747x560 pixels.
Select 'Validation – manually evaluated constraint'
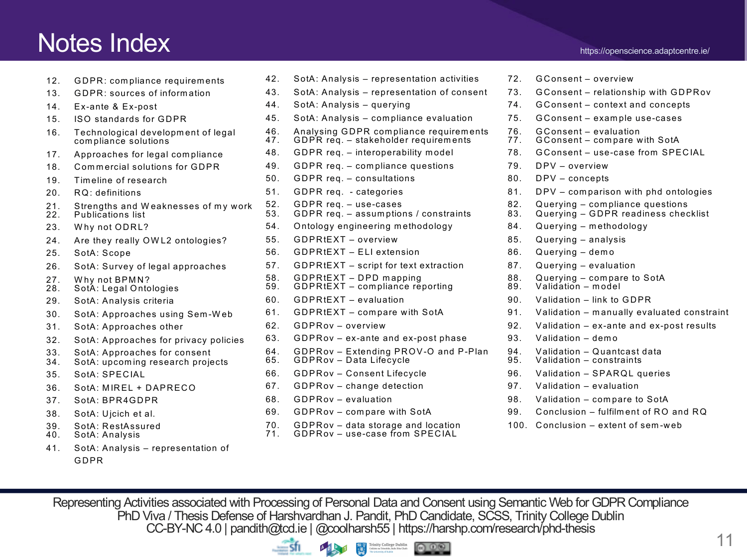click(632, 312)
